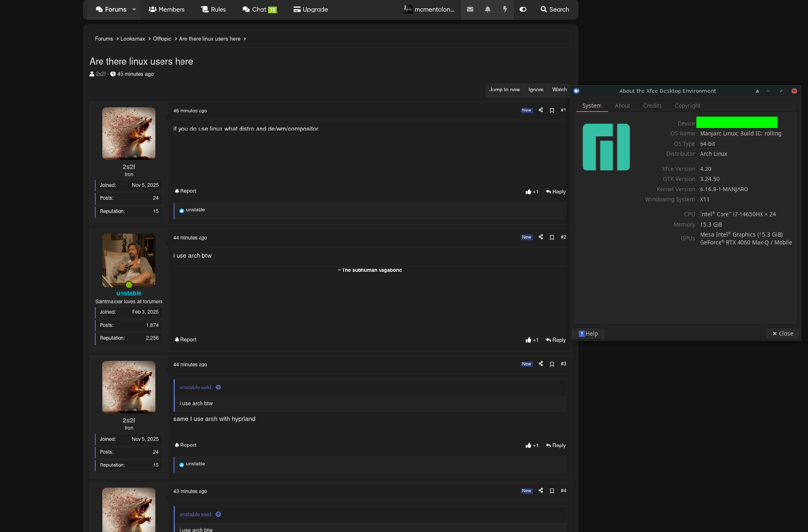808x532 pixels.
Task: Ignore this thread
Action: click(x=535, y=89)
